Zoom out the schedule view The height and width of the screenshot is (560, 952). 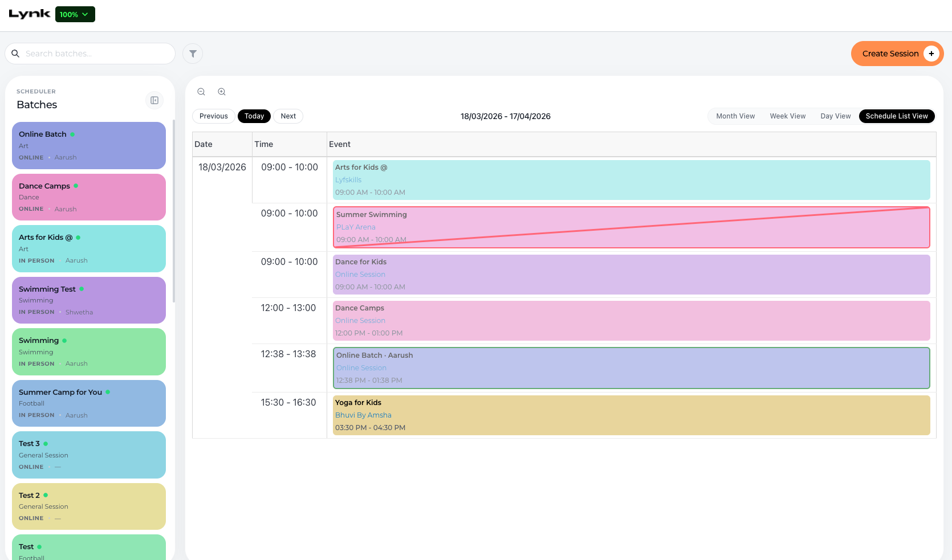201,92
